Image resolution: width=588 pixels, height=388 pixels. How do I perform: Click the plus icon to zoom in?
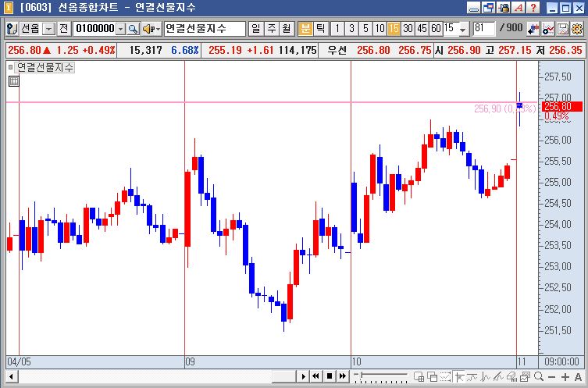click(566, 376)
